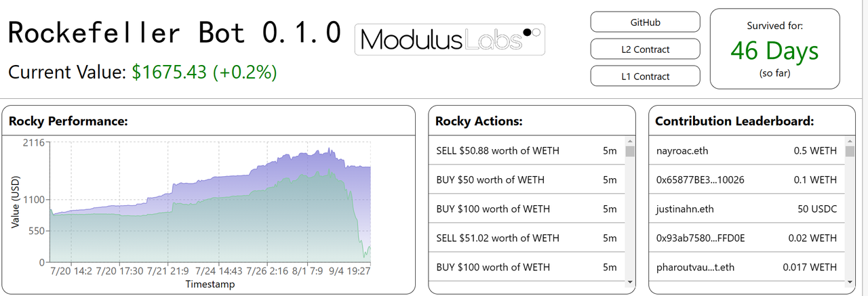Select the SELL $51.02 worth of WETH action
The image size is (868, 296).
(x=526, y=238)
